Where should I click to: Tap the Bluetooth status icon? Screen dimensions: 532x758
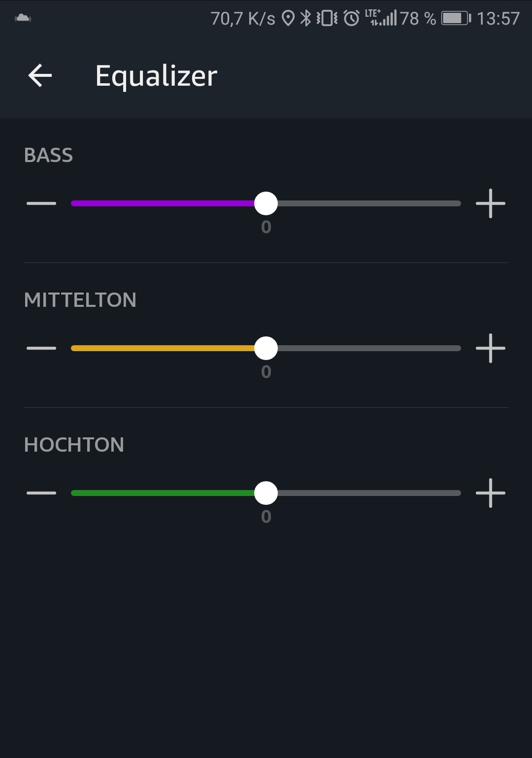tap(306, 19)
